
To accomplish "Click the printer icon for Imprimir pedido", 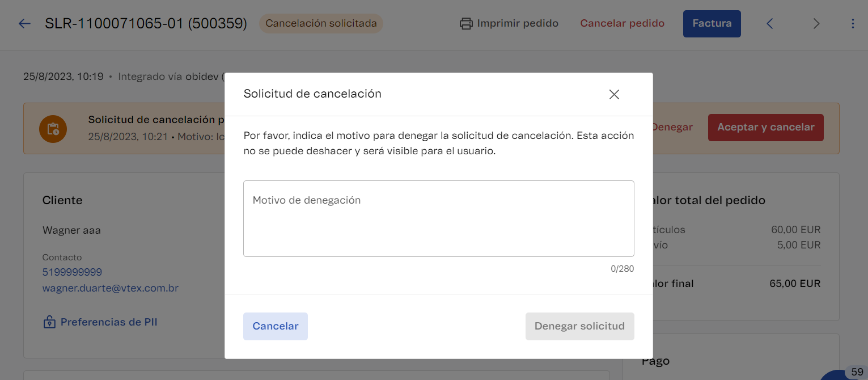I will 466,24.
